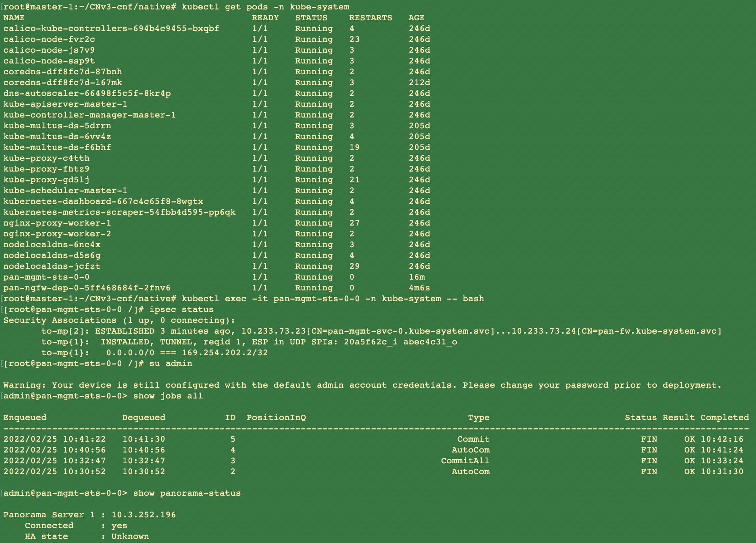The width and height of the screenshot is (756, 543).
Task: Click the AGE column header
Action: pyautogui.click(x=417, y=18)
